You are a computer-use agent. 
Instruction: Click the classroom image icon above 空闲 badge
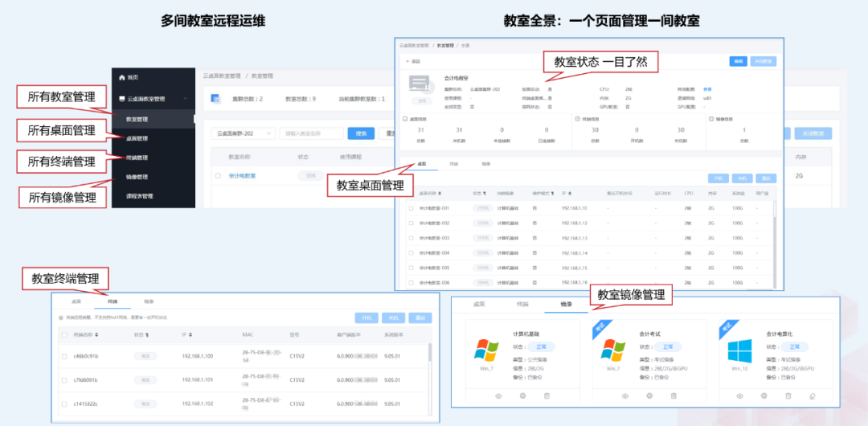tap(422, 84)
